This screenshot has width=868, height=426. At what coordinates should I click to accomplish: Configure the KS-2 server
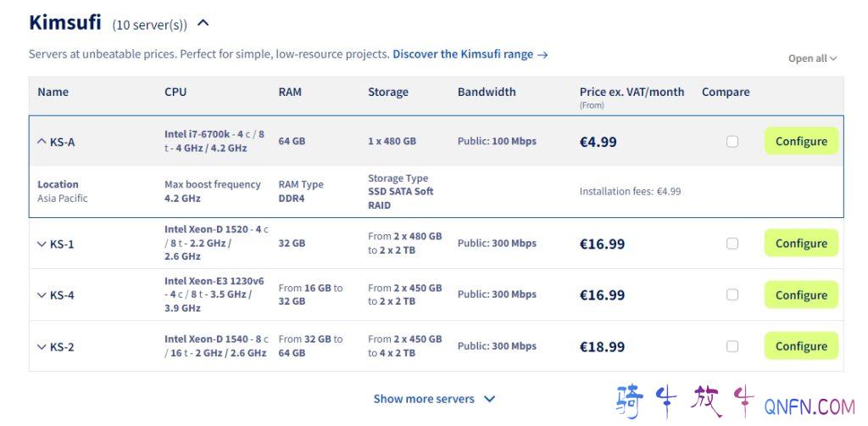click(x=801, y=346)
